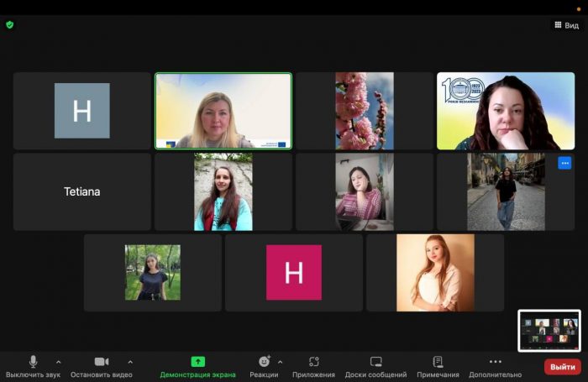This screenshot has height=382, width=588.
Task: Select the active speaker tile with green border
Action: (223, 111)
